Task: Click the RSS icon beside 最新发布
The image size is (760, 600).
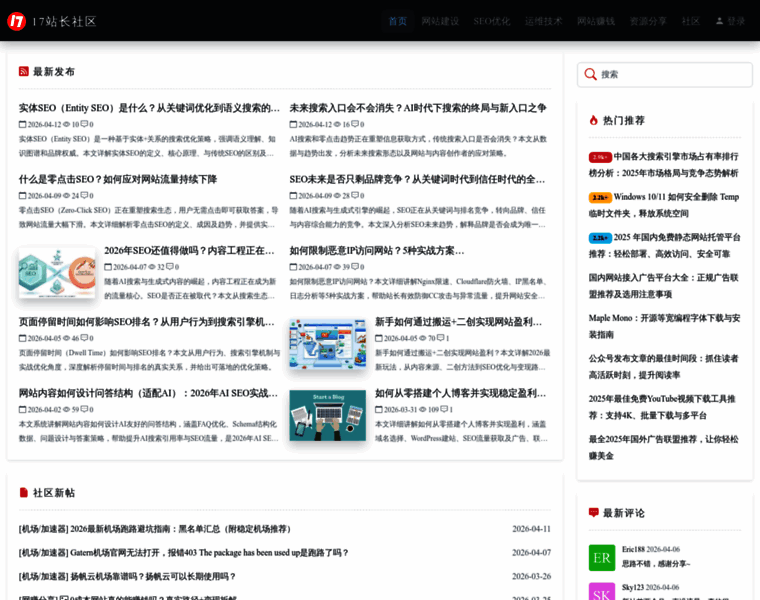Action: click(x=24, y=72)
